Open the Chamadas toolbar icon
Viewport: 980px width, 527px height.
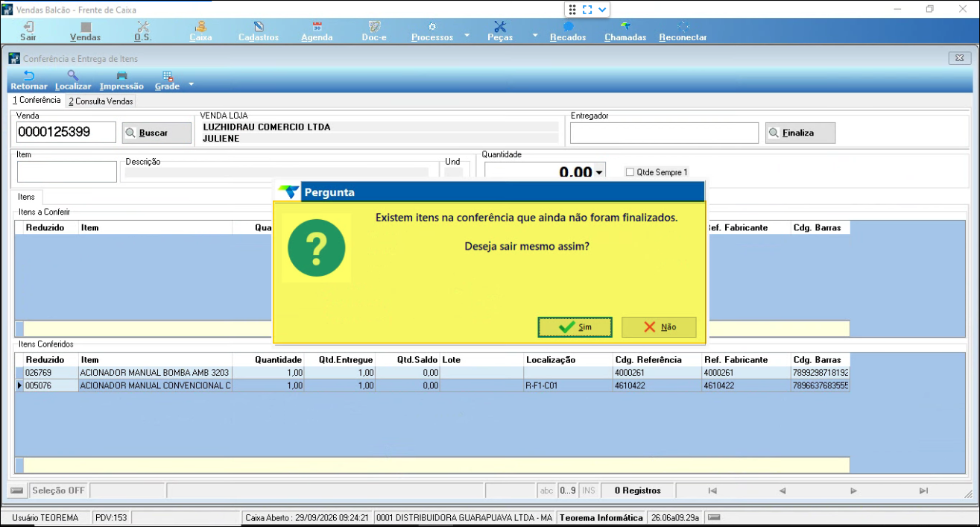coord(625,27)
